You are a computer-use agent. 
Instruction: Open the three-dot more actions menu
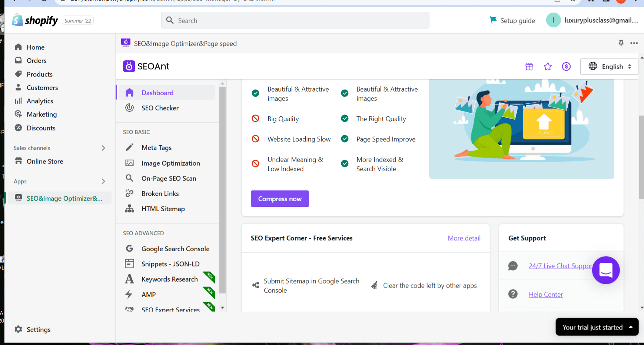coord(634,43)
